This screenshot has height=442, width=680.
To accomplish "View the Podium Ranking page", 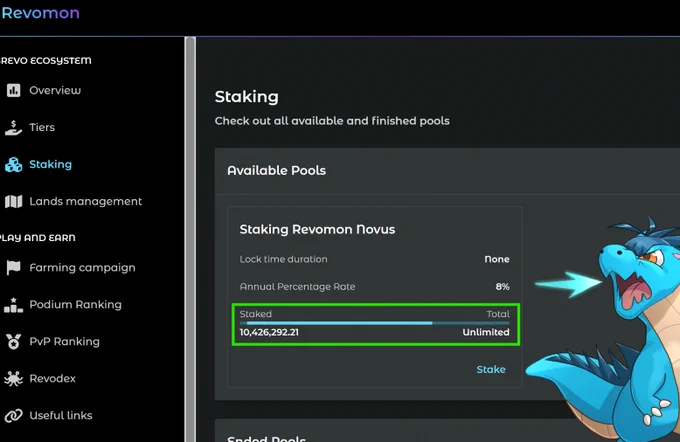I will (x=75, y=304).
